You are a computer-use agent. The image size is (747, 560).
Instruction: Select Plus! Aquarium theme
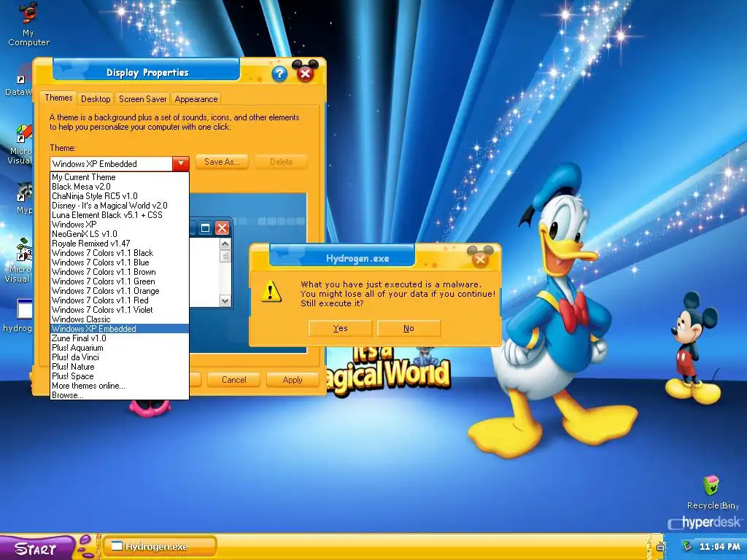pos(120,348)
